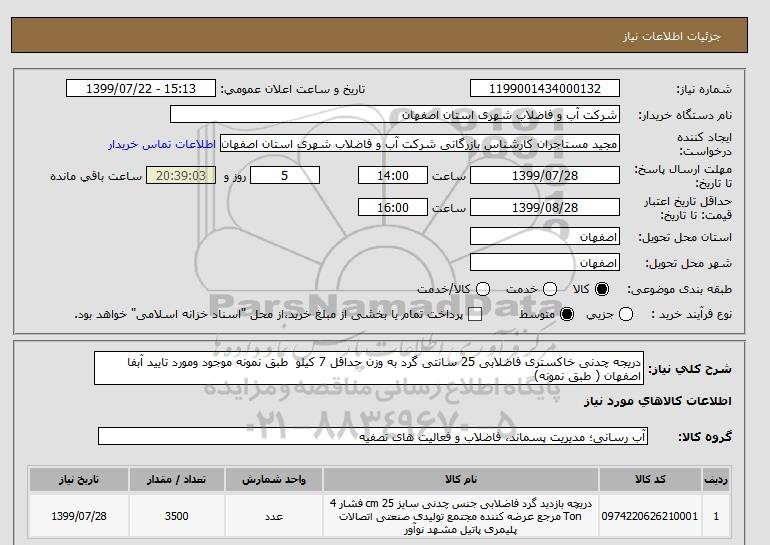Image resolution: width=770 pixels, height=545 pixels.
Task: Click the ردیف column header
Action: [716, 479]
